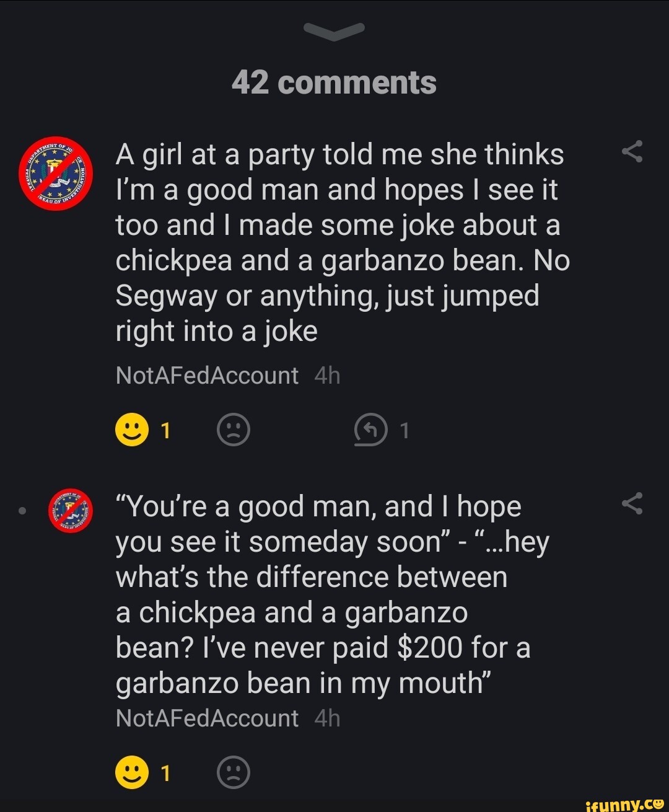Click the frowning face icon on the first comment
Viewport: 669px width, 812px height.
232,429
